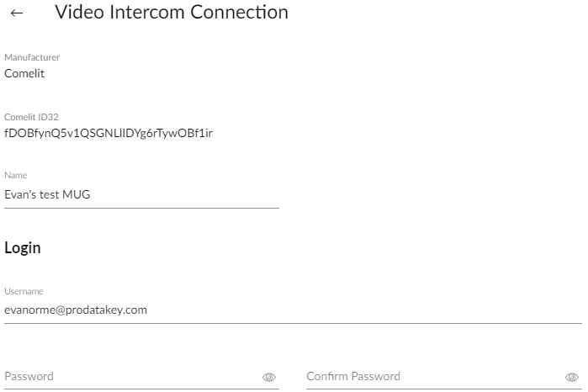Go back using the left arrow icon
The width and height of the screenshot is (588, 392).
17,13
